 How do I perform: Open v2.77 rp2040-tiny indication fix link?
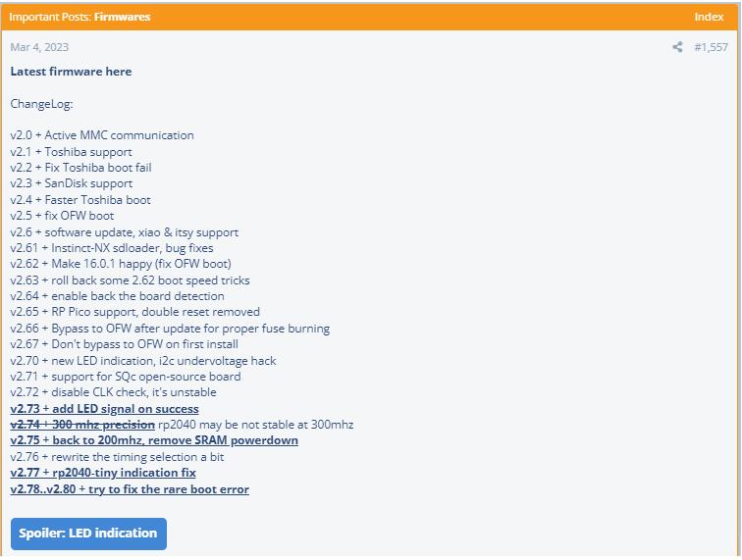(103, 473)
